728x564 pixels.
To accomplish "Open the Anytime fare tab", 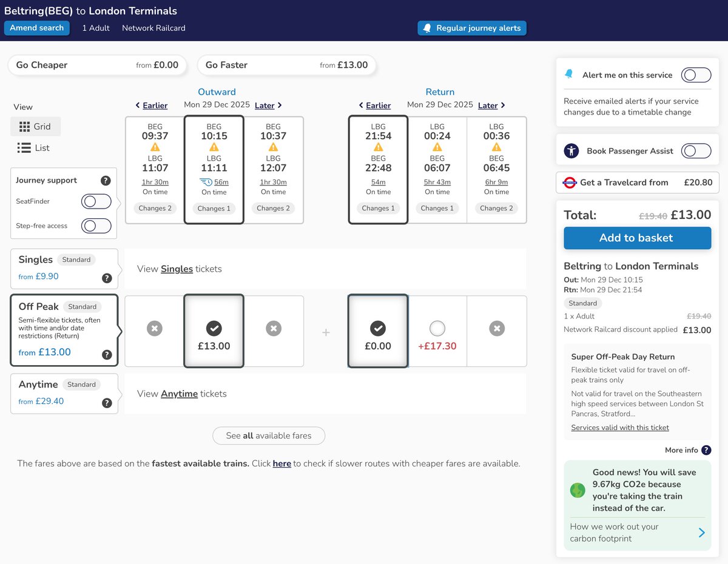I will pos(64,394).
